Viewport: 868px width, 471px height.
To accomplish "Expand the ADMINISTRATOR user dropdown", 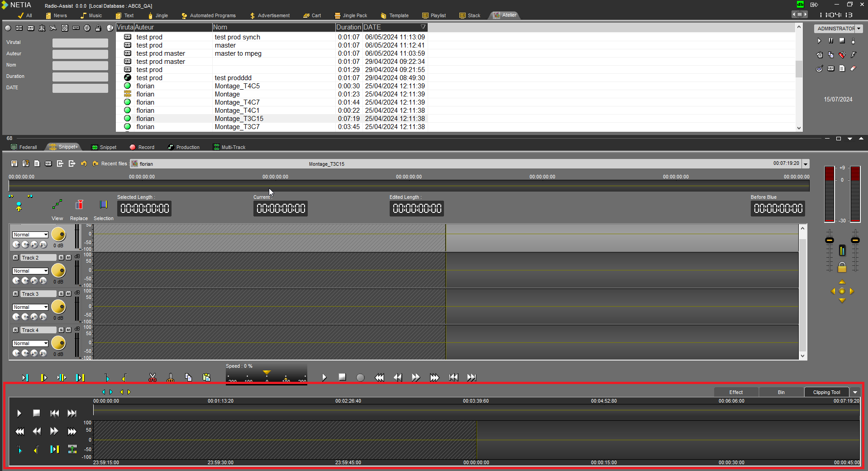I will [858, 29].
